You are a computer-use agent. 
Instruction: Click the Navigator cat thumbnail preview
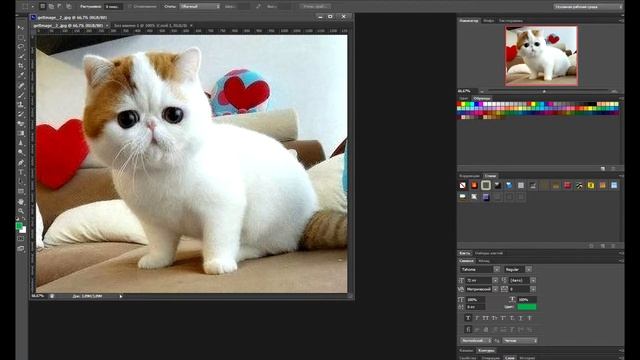(x=541, y=56)
